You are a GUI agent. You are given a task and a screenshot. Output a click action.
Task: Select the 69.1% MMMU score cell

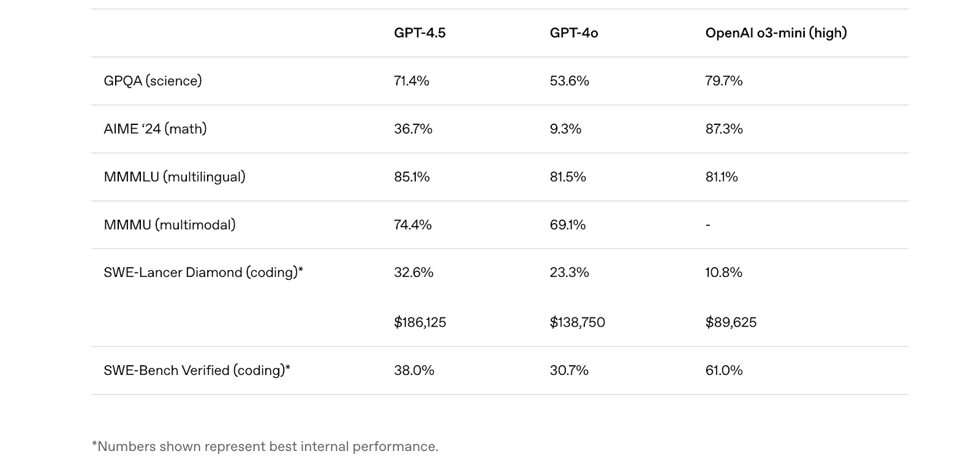click(568, 224)
